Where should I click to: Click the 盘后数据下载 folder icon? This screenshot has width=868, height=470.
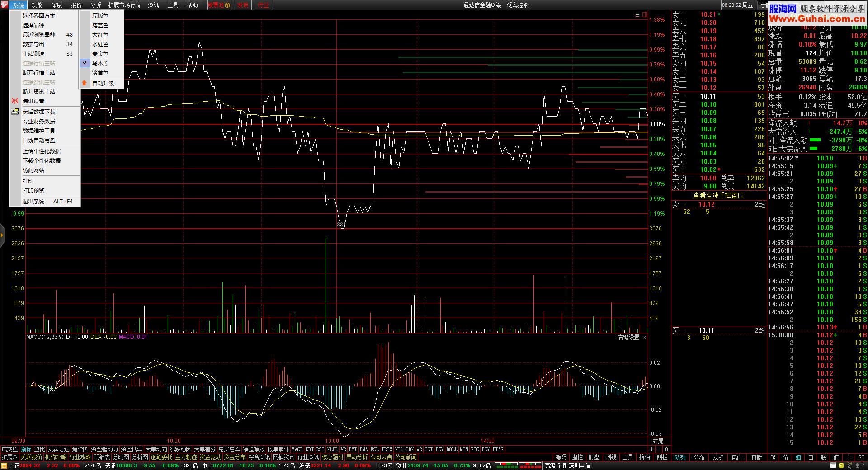[15, 112]
